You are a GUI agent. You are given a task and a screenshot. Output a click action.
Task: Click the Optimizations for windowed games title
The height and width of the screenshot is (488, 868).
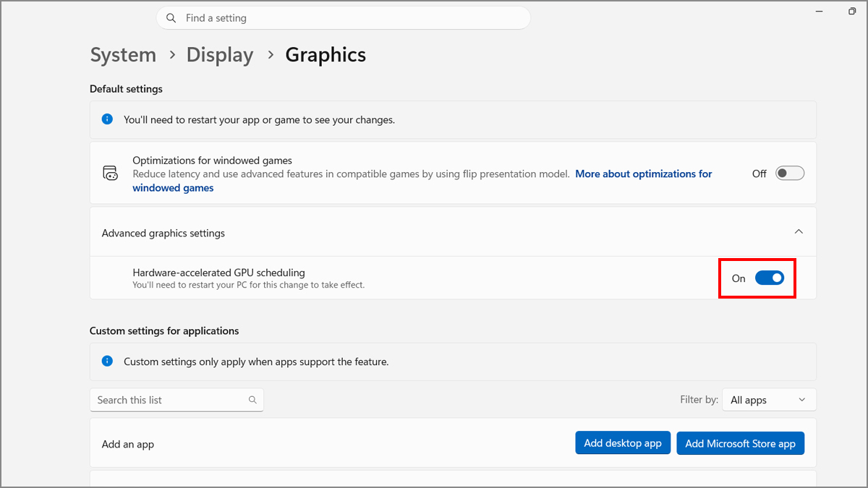tap(212, 160)
